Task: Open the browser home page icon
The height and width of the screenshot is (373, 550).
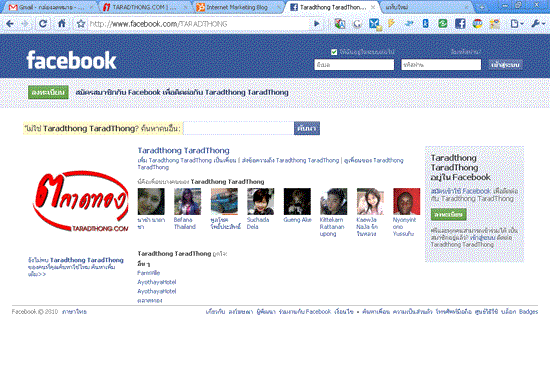Action: click(x=62, y=24)
